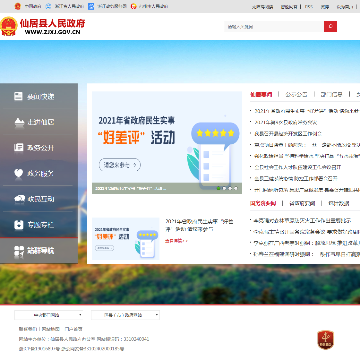The image size is (360, 360).
Task: Click the red 'view details' link beside small thumbnail
Action: click(176, 241)
